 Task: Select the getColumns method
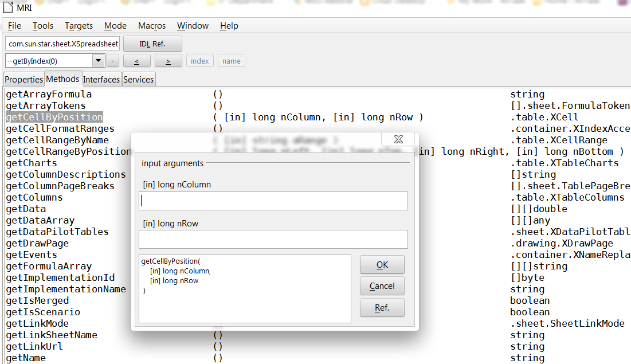[x=34, y=197]
